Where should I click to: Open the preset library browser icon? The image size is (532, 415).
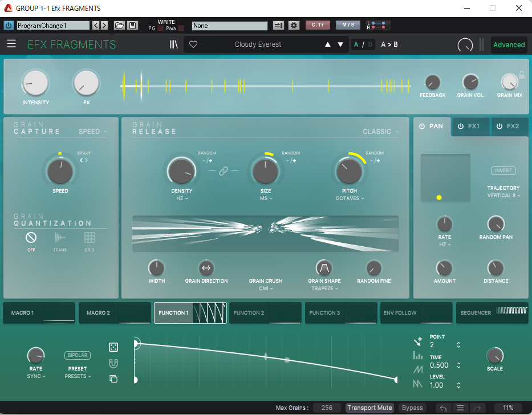173,44
